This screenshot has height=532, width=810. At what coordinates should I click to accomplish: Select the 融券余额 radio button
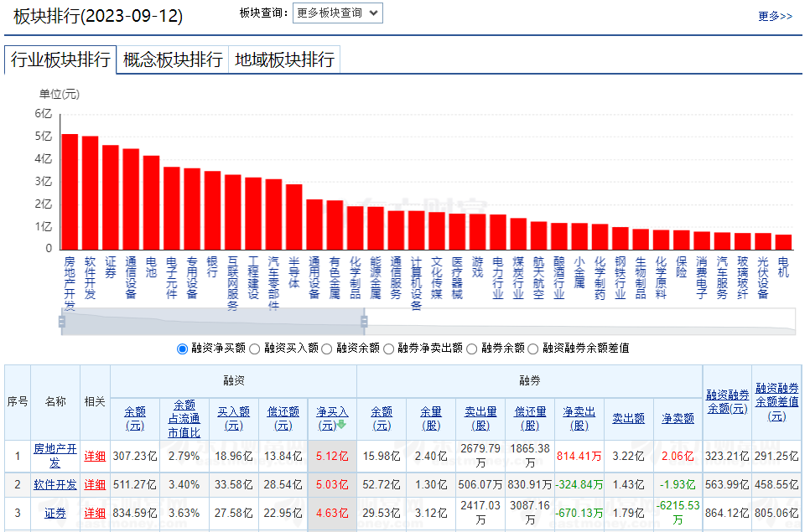pyautogui.click(x=472, y=349)
